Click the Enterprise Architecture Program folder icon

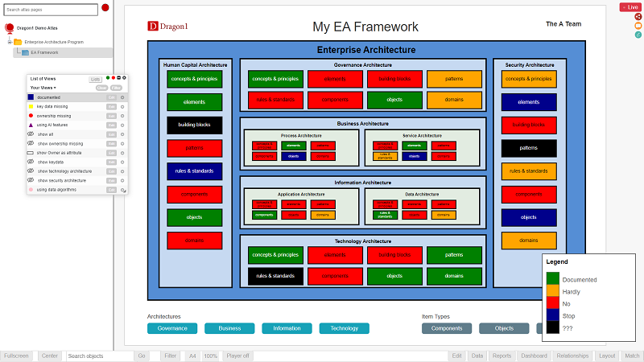pos(18,42)
